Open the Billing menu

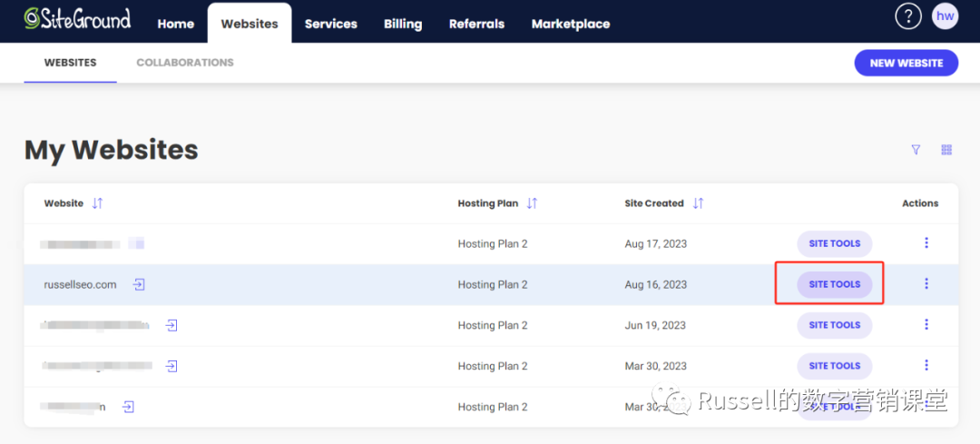coord(402,24)
